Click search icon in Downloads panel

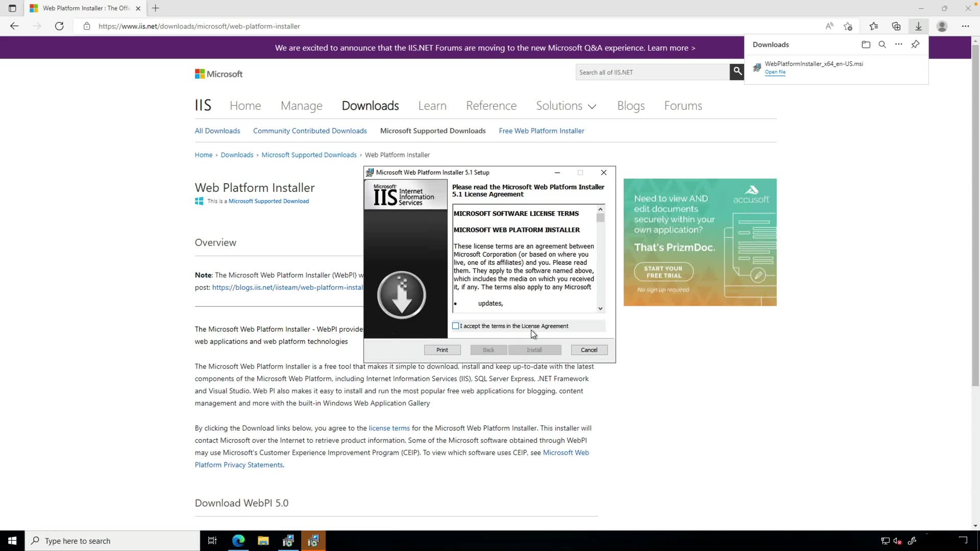(882, 44)
